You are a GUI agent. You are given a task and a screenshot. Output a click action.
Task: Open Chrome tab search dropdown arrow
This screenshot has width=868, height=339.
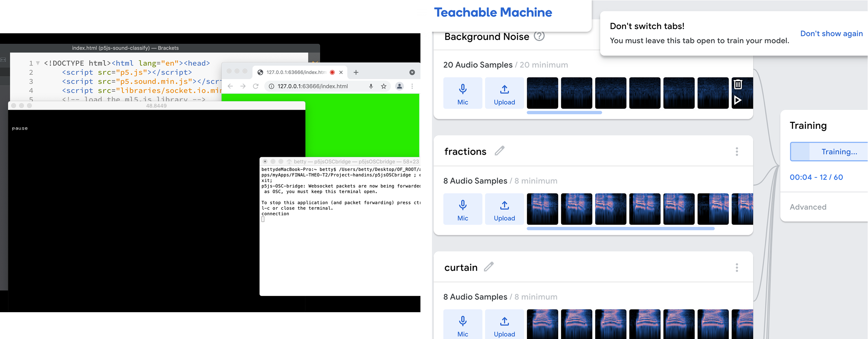tap(412, 72)
